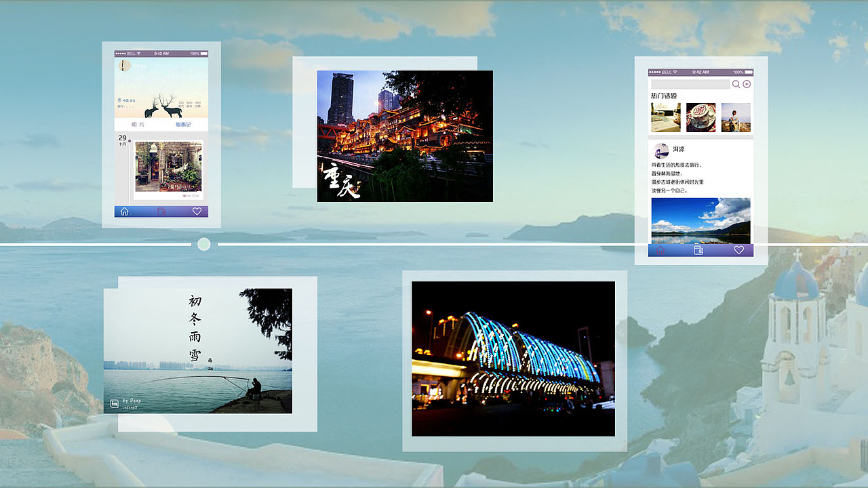Open the blue sky lake post photo
868x488 pixels.
click(701, 220)
